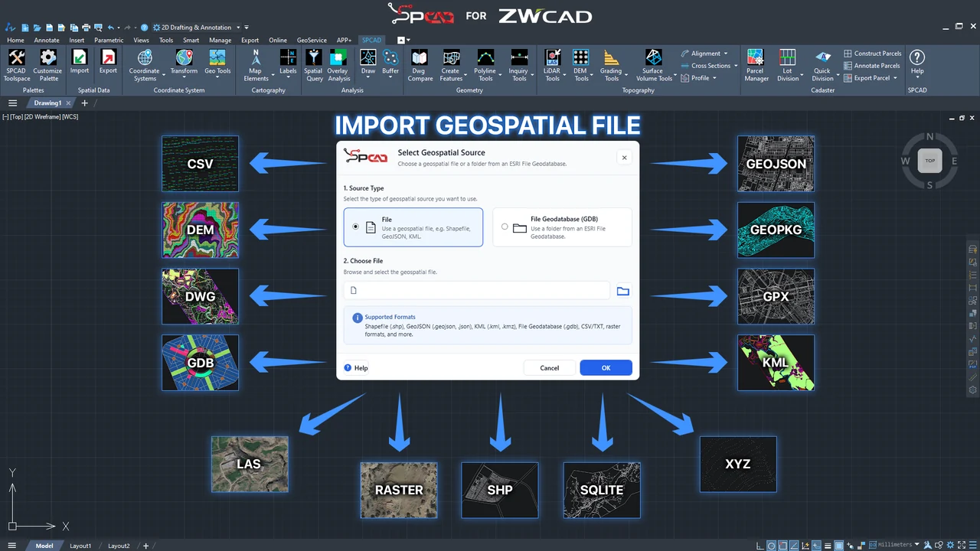Open Polyline Tools in Geometry group

[x=485, y=65]
